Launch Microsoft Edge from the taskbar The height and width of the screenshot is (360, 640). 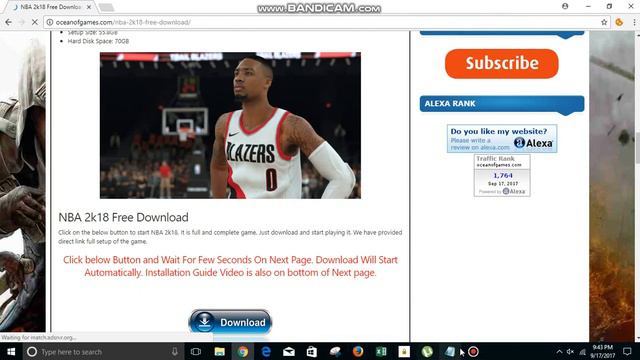point(266,351)
